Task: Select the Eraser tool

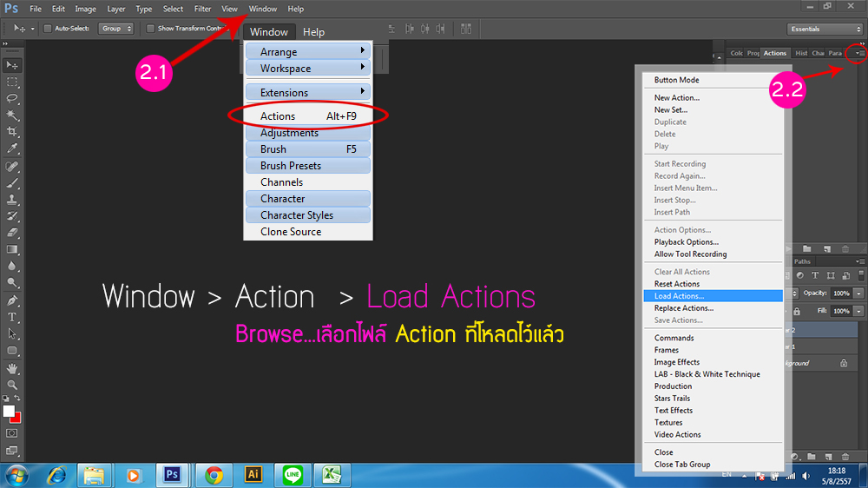Action: pyautogui.click(x=11, y=233)
